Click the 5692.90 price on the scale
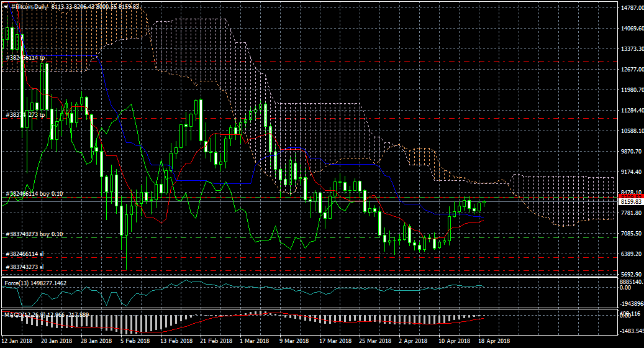 631,274
